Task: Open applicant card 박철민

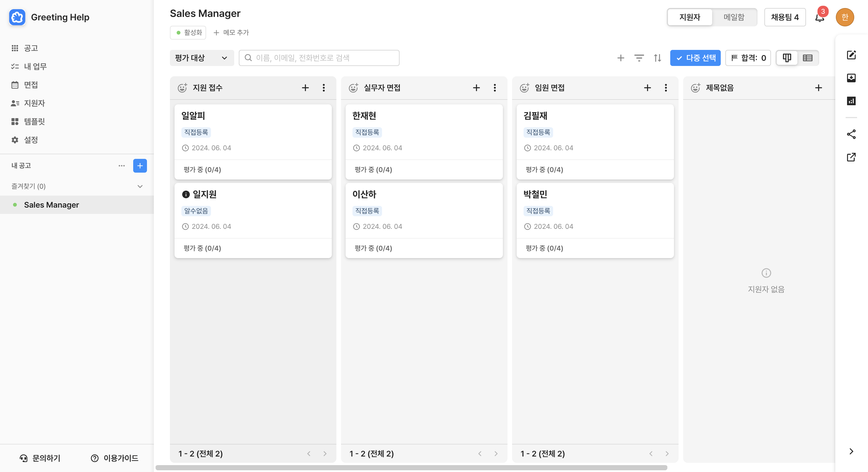Action: [x=595, y=221]
